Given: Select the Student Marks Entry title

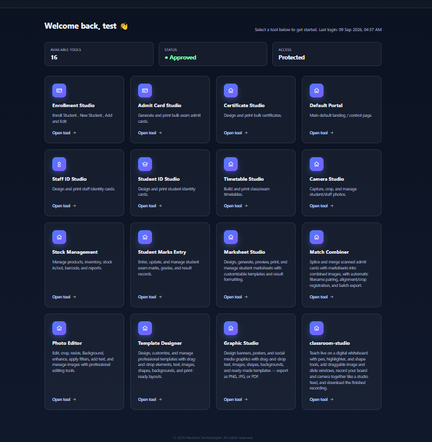Looking at the screenshot, I should [x=162, y=252].
